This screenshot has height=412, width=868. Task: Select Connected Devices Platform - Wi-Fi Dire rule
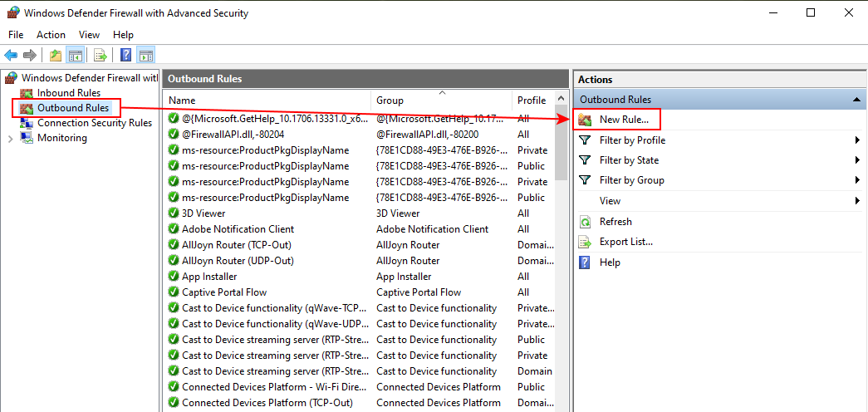tap(360, 386)
